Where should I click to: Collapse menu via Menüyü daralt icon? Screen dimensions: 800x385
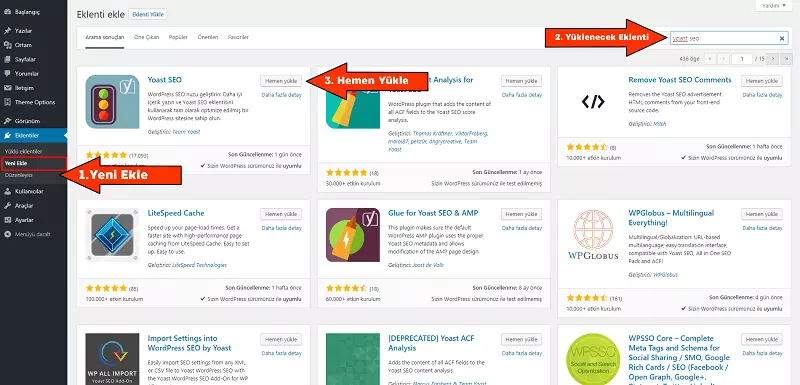tap(7, 234)
